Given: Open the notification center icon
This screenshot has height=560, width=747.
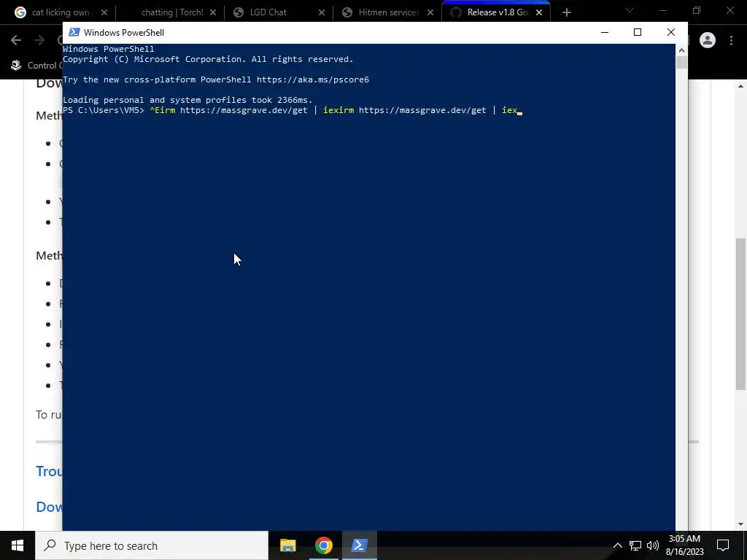Looking at the screenshot, I should [723, 545].
